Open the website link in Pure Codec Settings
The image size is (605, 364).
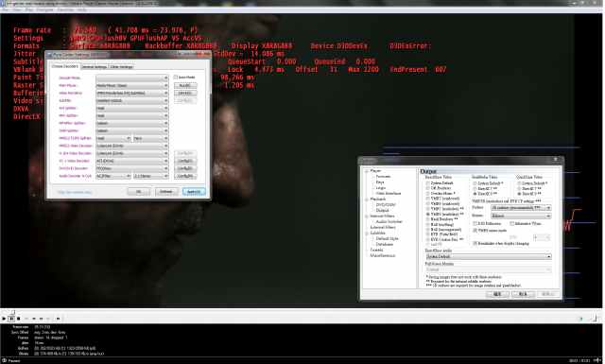click(x=75, y=192)
